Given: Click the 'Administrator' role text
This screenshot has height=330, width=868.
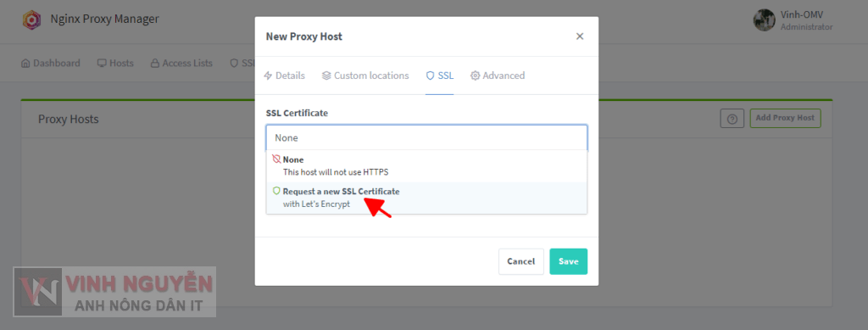Looking at the screenshot, I should click(807, 26).
